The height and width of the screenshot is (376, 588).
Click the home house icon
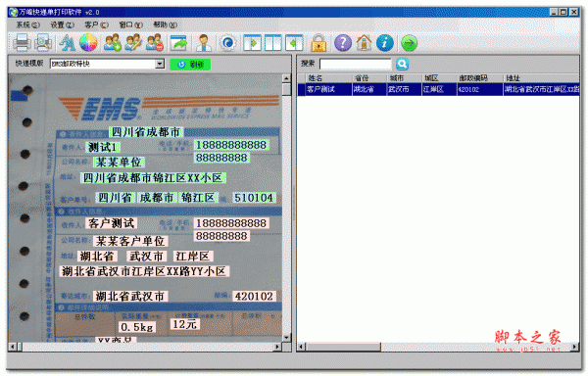click(364, 43)
